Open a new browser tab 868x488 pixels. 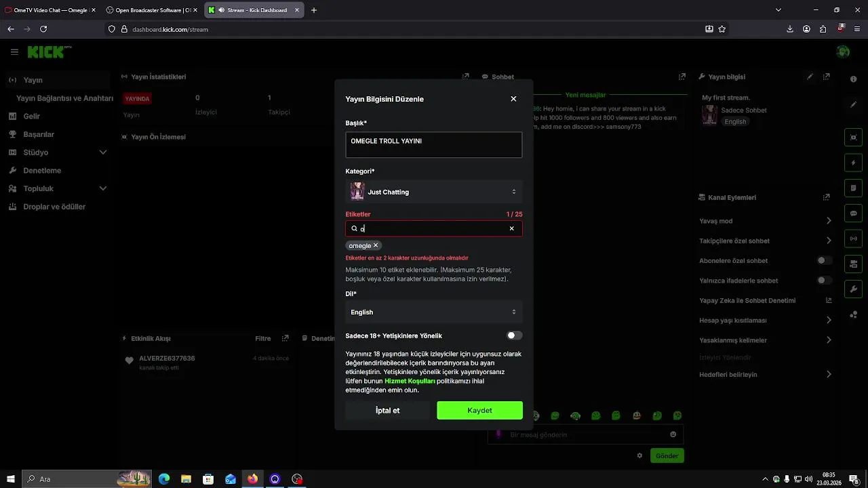pyautogui.click(x=314, y=10)
